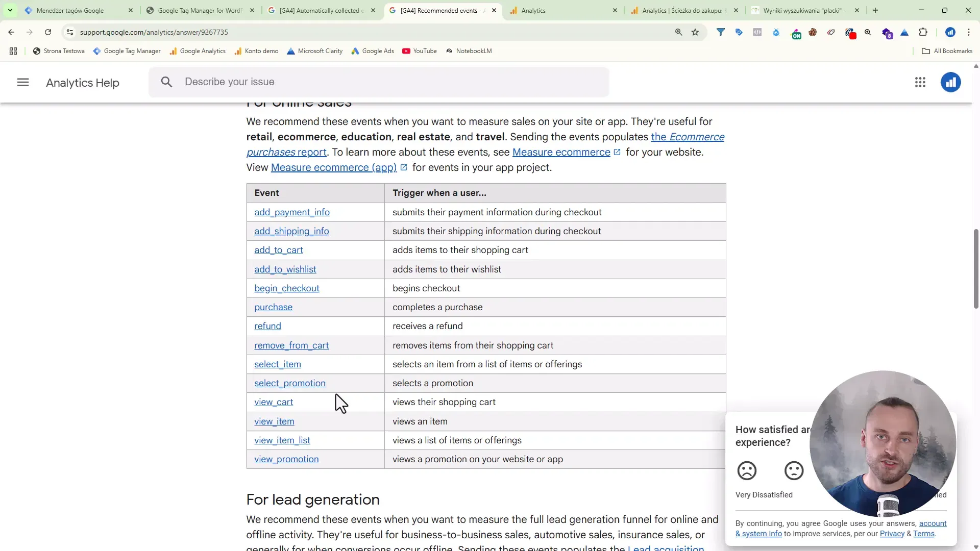Switch to the Analytics tab
This screenshot has height=551, width=980.
[x=563, y=10]
